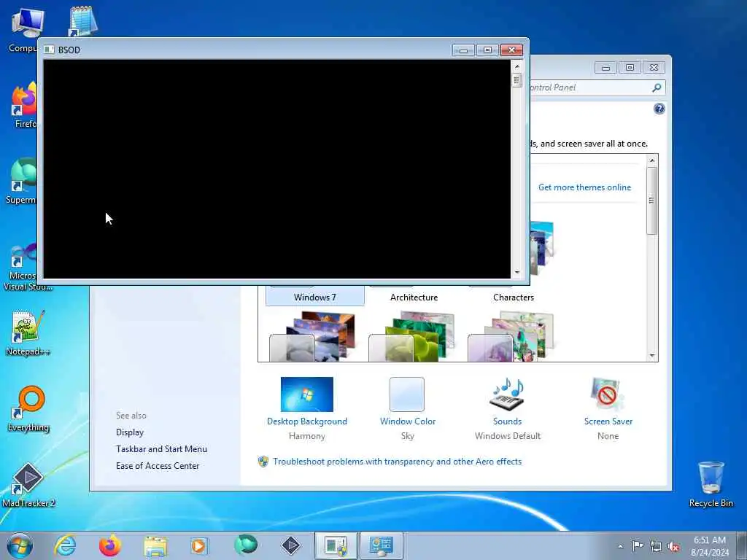The image size is (747, 560).
Task: Click theme list scrollbar up arrow
Action: (x=652, y=160)
